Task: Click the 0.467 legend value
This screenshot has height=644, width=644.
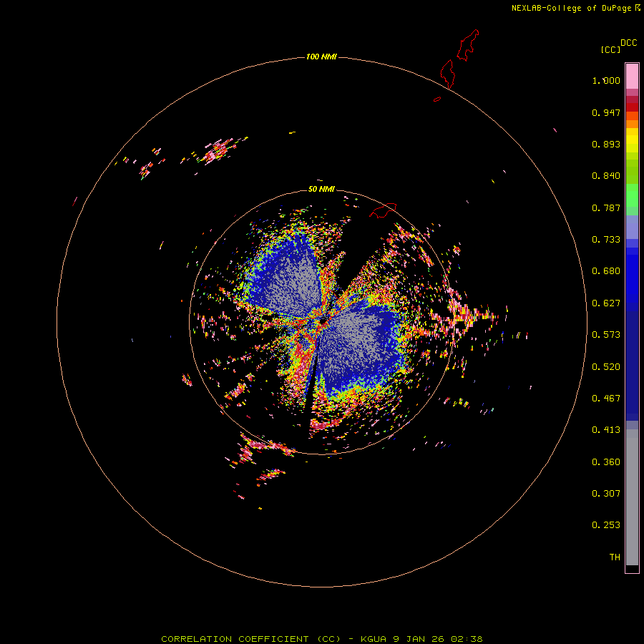Action: tap(606, 399)
